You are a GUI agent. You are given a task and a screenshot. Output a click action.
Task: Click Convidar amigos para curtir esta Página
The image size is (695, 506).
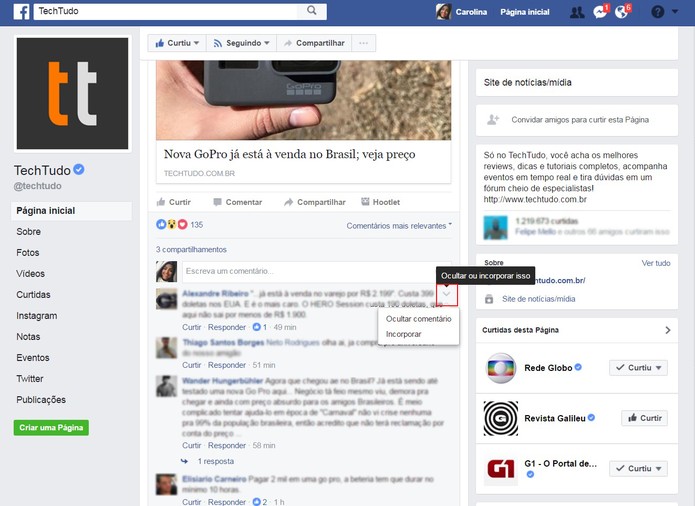click(580, 120)
